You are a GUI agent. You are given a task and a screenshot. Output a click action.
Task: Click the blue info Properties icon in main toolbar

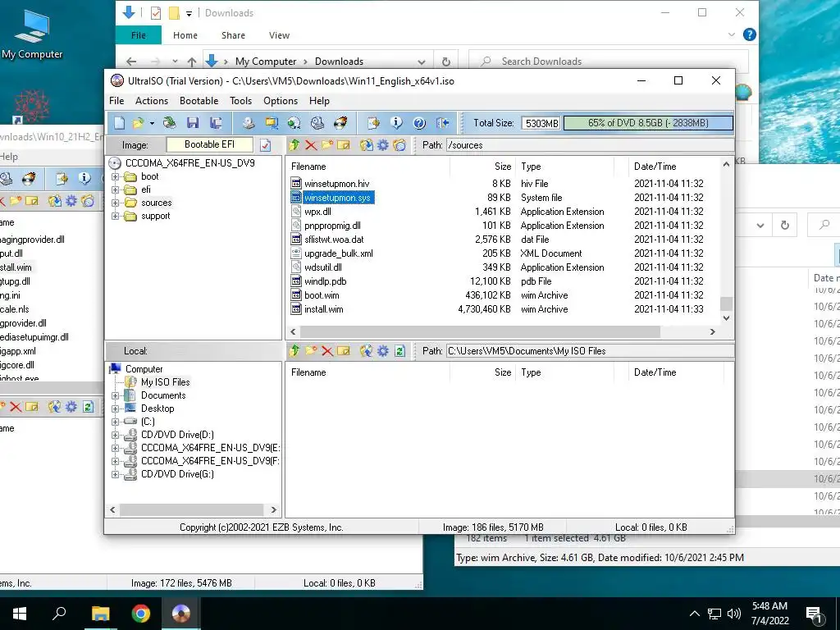pyautogui.click(x=396, y=123)
